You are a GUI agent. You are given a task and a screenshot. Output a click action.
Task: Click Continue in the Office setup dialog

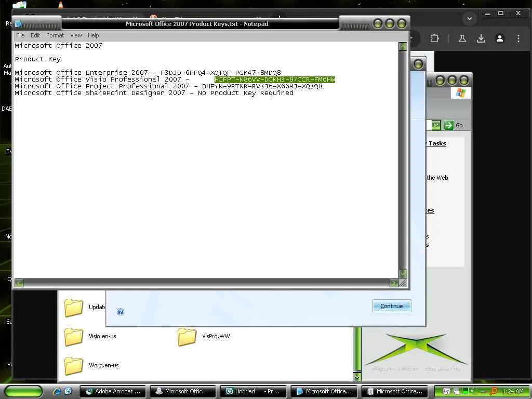tap(392, 306)
